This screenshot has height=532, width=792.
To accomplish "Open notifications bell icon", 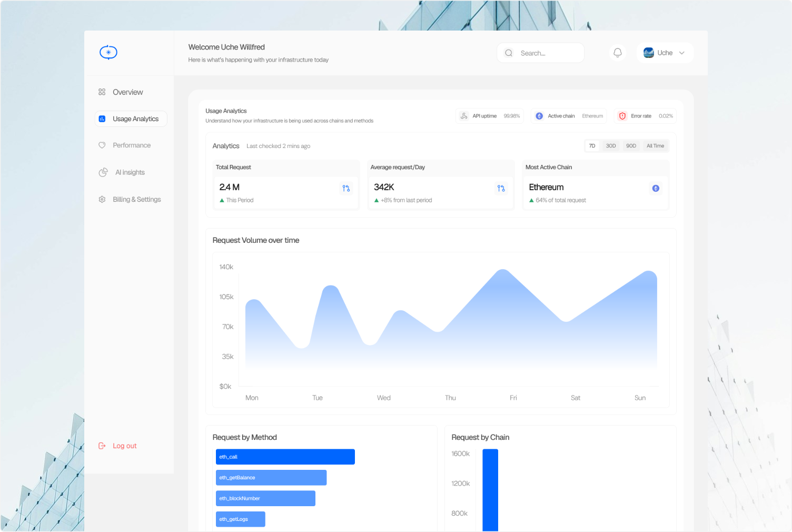I will [618, 53].
